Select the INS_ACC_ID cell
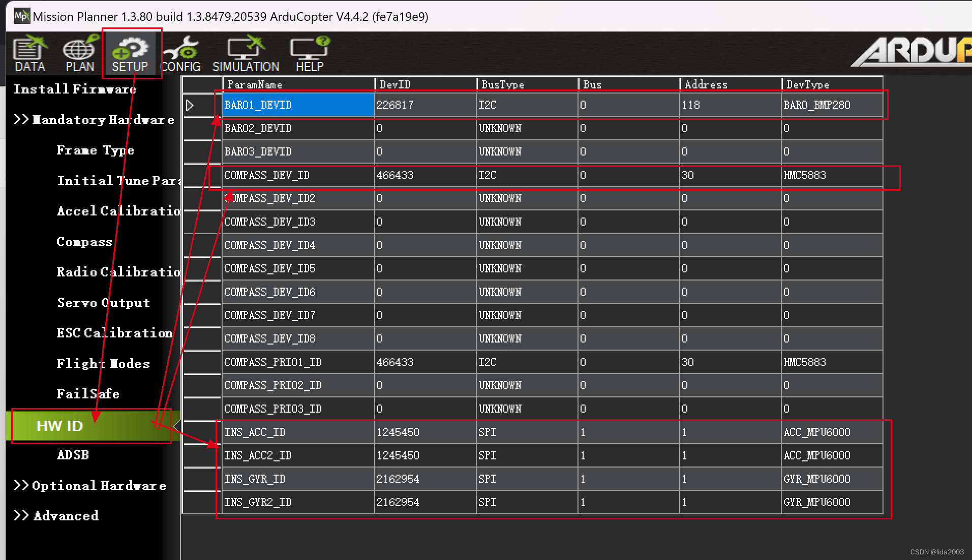Viewport: 972px width, 560px height. (298, 432)
